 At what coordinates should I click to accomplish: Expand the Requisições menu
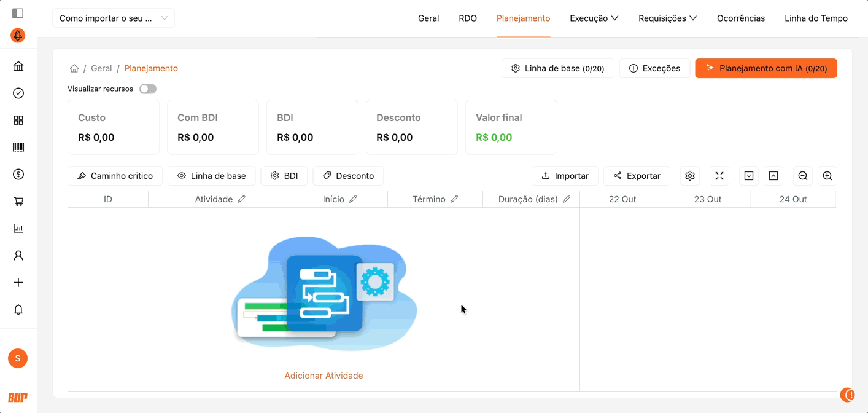pos(667,18)
